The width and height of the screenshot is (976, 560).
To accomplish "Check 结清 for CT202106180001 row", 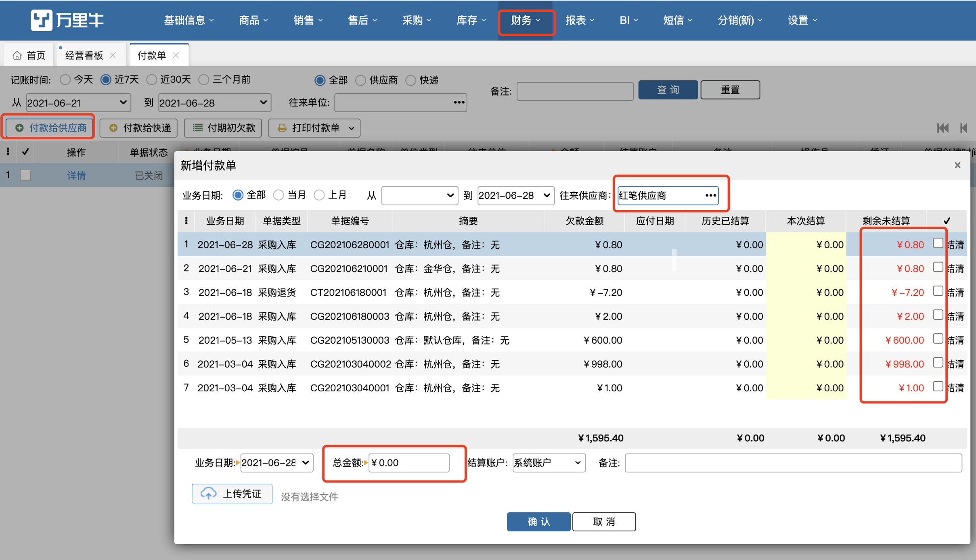I will (938, 291).
